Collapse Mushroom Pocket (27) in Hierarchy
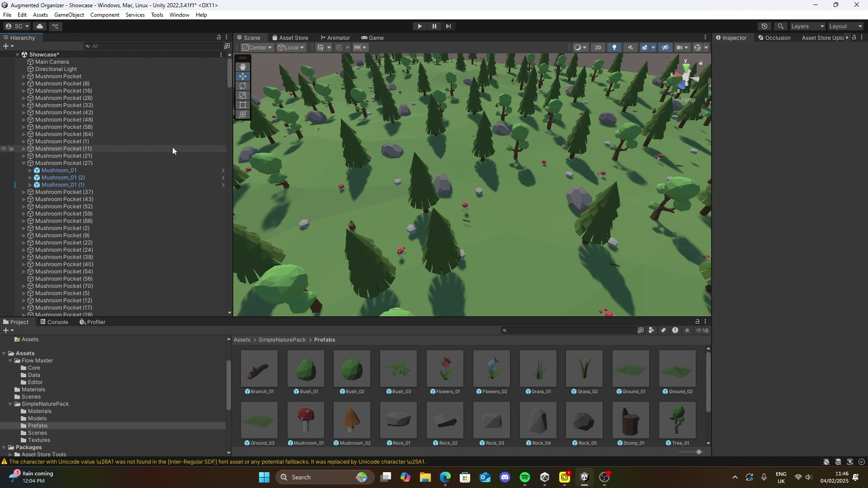Image resolution: width=868 pixels, height=488 pixels. point(24,163)
